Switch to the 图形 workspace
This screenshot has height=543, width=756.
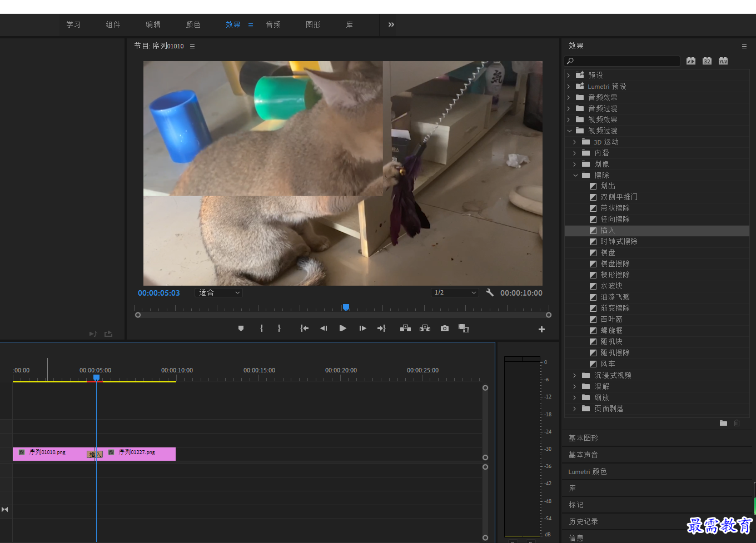point(314,24)
